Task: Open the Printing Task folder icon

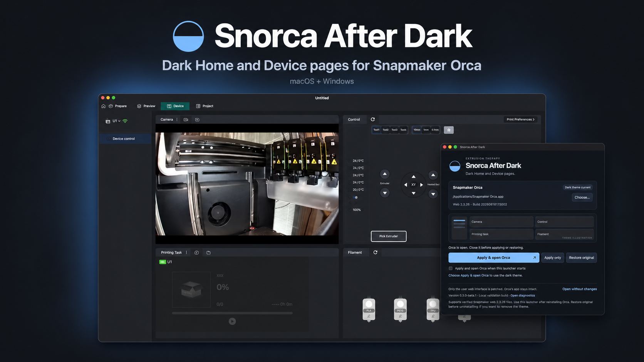Action: [x=208, y=253]
